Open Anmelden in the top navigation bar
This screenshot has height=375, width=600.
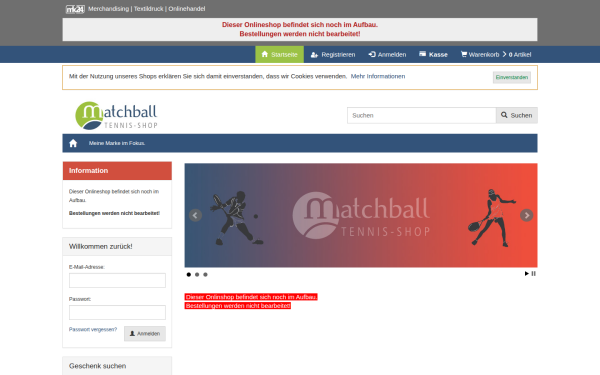[x=387, y=54]
